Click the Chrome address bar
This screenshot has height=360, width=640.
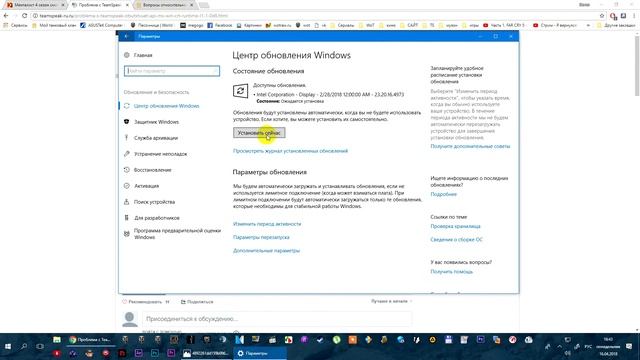(x=314, y=16)
